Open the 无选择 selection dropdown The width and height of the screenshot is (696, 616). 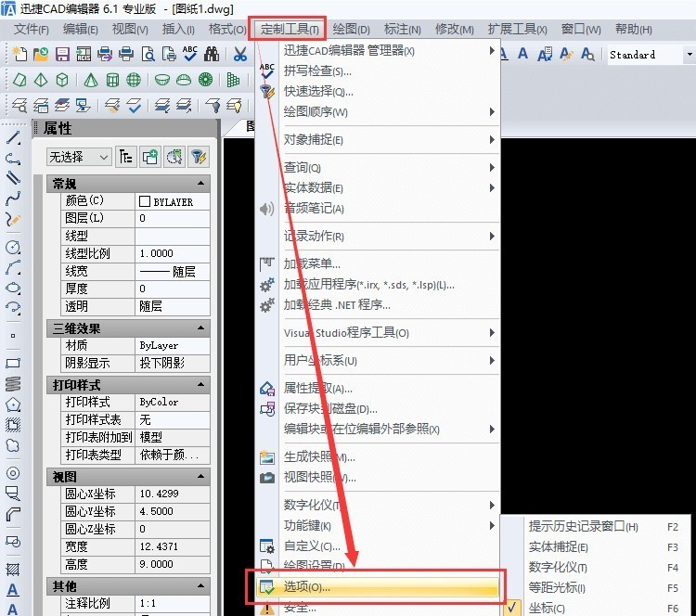(x=79, y=157)
